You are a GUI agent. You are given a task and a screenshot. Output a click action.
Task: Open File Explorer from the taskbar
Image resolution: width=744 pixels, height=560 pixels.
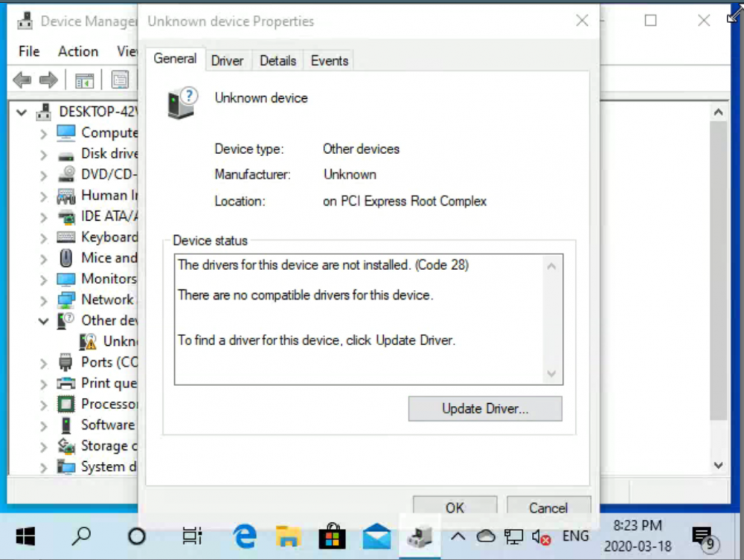click(289, 536)
